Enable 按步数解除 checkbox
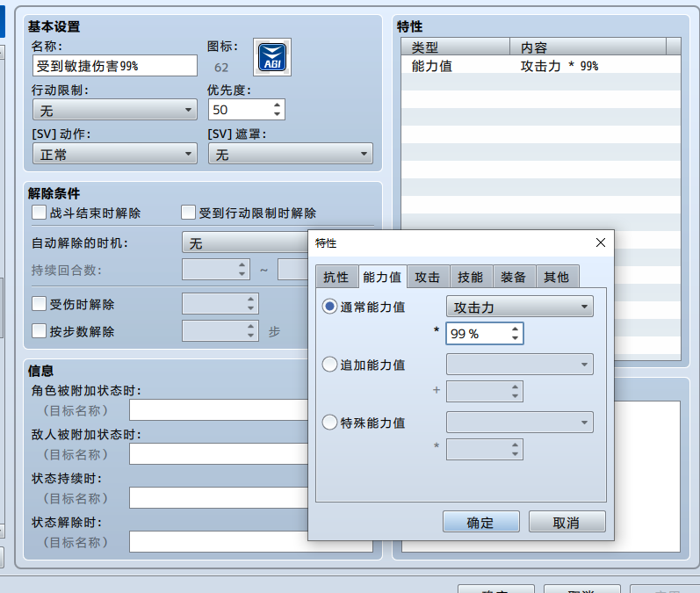Screen dimensions: 700x593 39,331
